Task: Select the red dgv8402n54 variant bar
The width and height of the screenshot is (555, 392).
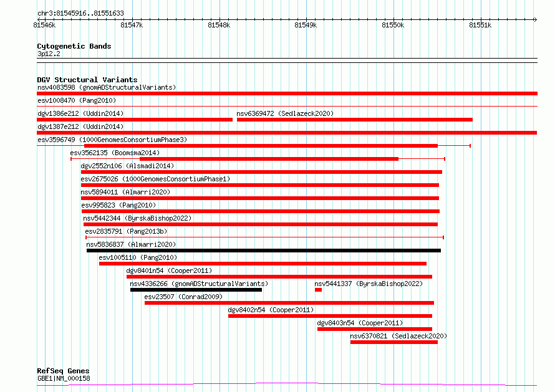Action: tap(331, 316)
